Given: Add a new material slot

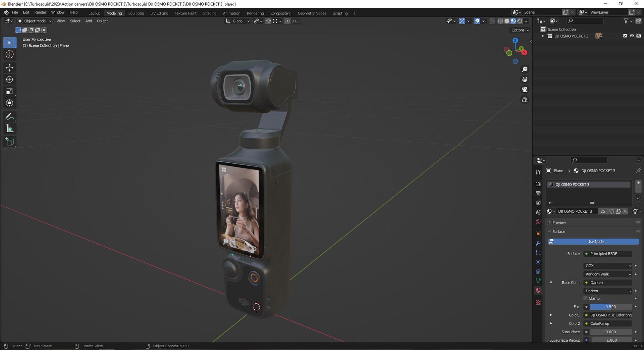Looking at the screenshot, I should click(x=639, y=183).
